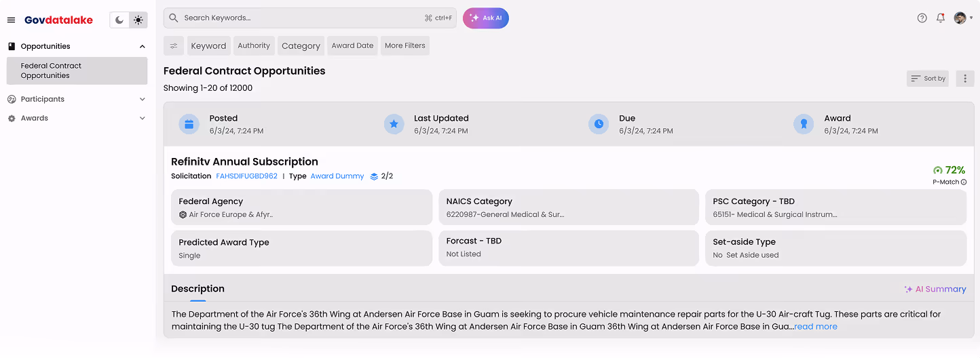This screenshot has height=358, width=980.
Task: Click the search magnifier icon
Action: tap(174, 18)
